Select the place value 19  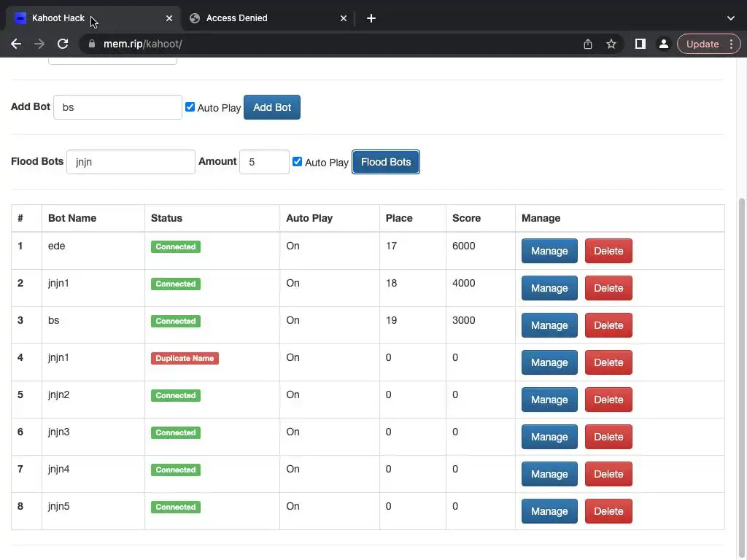(391, 320)
